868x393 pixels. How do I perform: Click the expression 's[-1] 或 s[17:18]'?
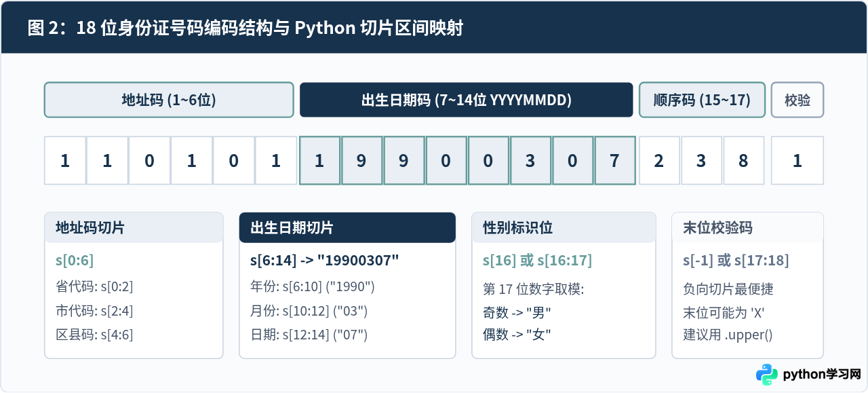(x=736, y=261)
